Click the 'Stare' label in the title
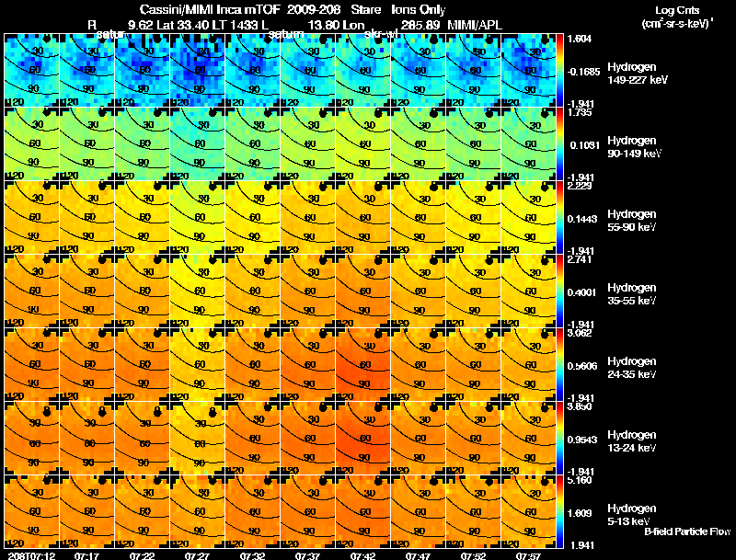Screen dimensions: 736x560 (365, 9)
